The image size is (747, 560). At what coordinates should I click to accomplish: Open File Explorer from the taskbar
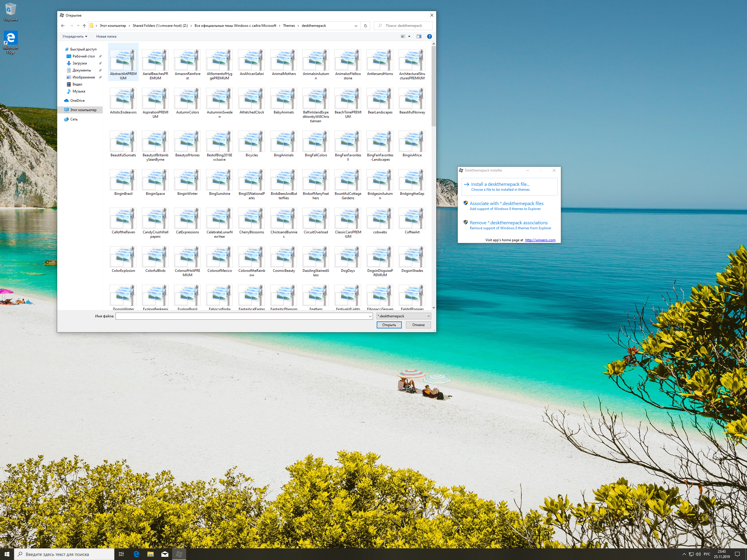150,554
